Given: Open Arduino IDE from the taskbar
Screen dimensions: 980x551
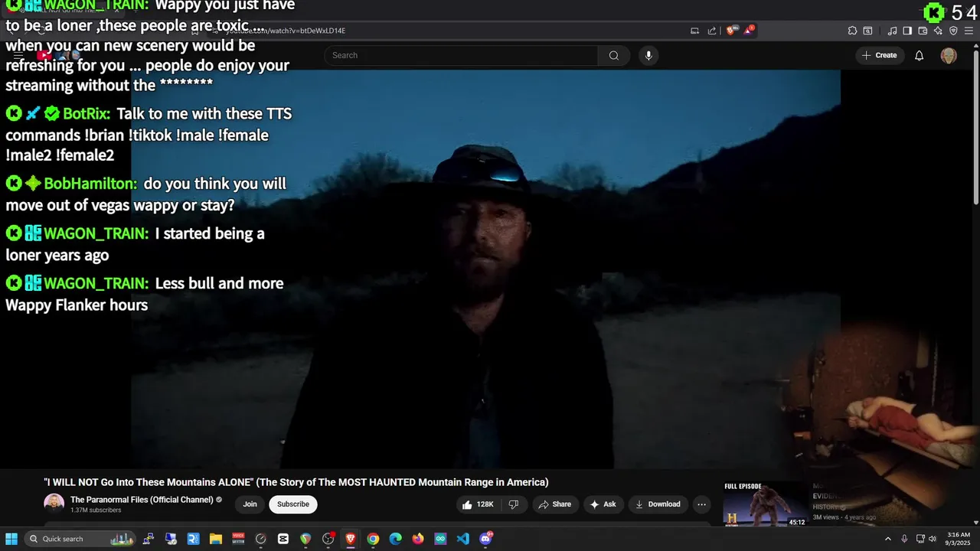Looking at the screenshot, I should click(x=440, y=539).
